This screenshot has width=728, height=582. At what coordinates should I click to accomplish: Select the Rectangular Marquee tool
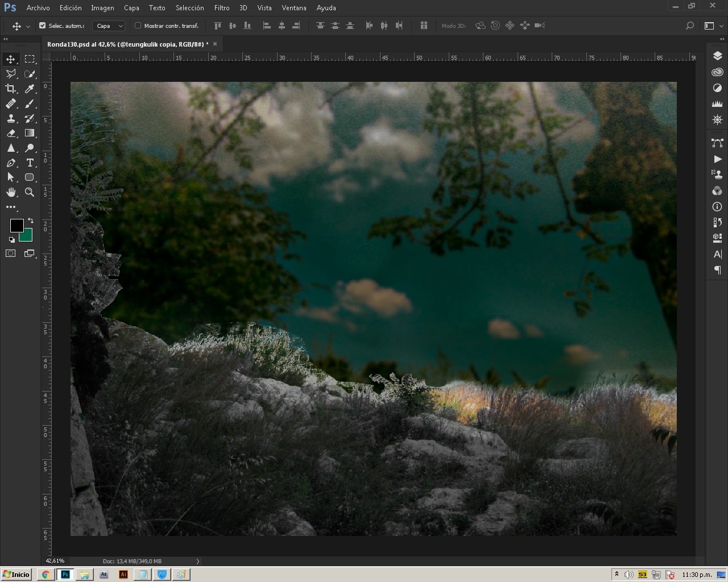click(x=30, y=59)
